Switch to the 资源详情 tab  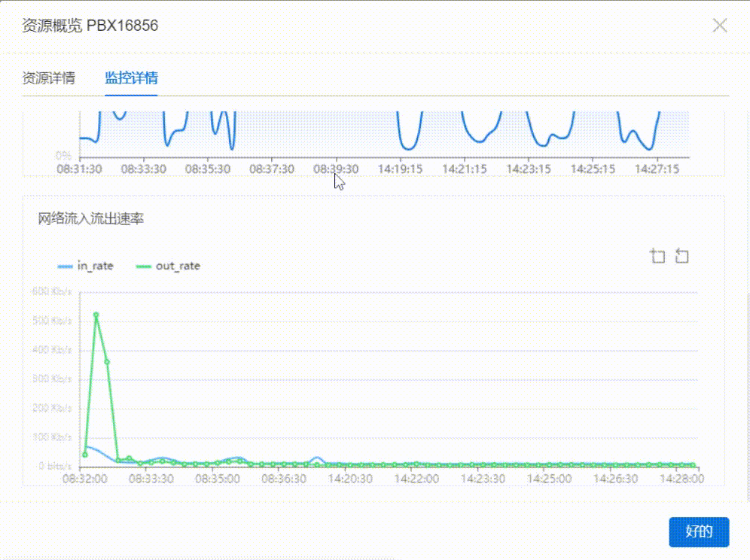pos(48,78)
